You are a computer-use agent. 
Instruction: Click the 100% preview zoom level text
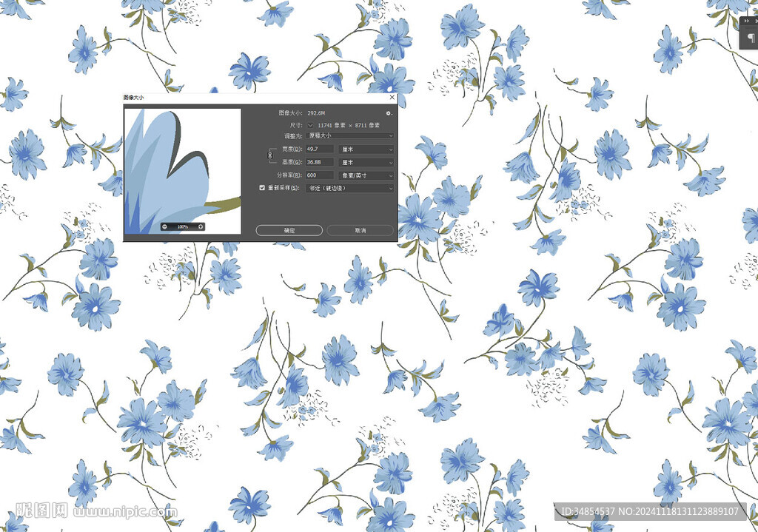point(183,226)
